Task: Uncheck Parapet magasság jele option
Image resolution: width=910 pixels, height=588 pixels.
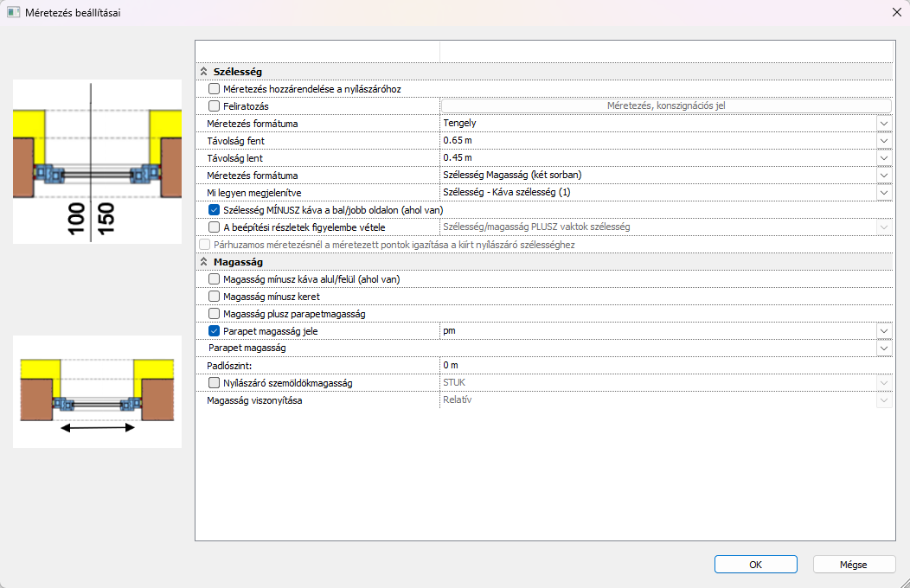Action: click(x=215, y=330)
